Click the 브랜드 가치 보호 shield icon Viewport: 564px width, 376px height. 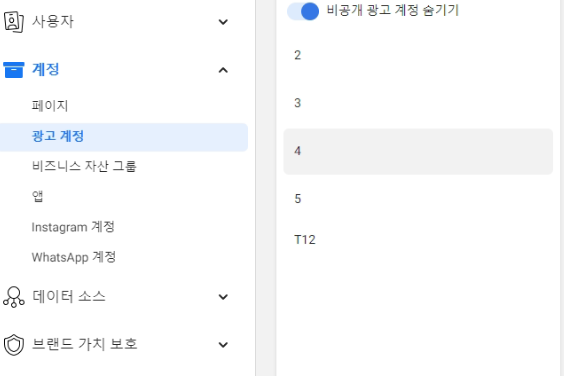coord(14,345)
